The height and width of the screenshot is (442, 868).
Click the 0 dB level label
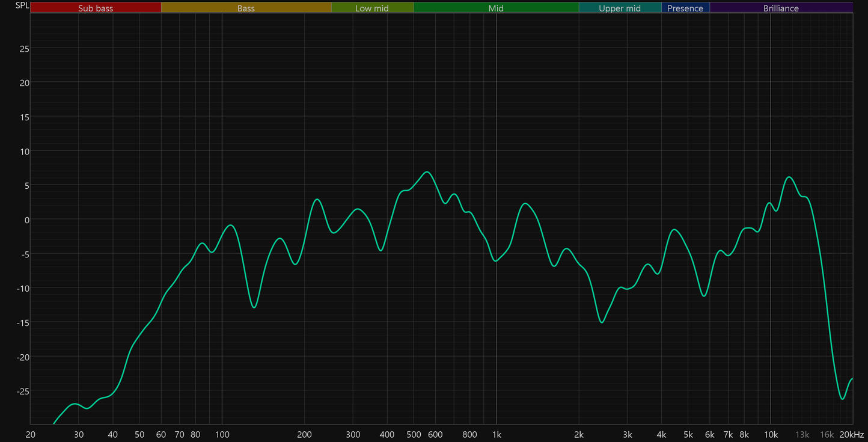coord(27,219)
